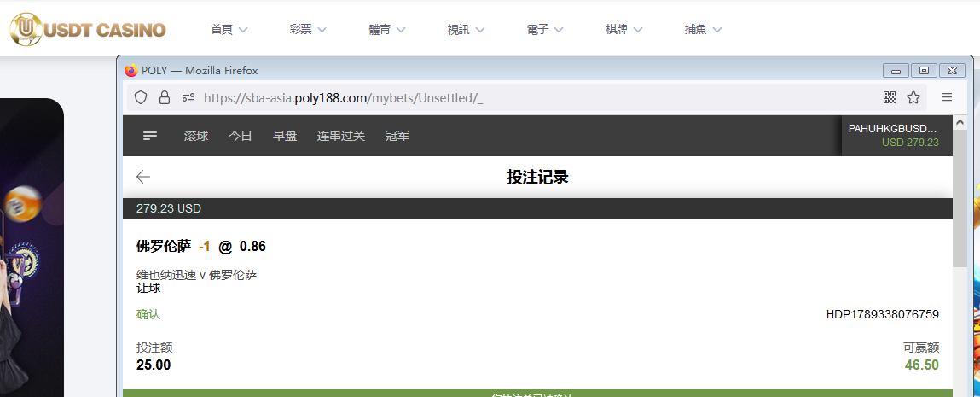Image resolution: width=980 pixels, height=397 pixels.
Task: Click the address bar URL field
Action: point(525,97)
